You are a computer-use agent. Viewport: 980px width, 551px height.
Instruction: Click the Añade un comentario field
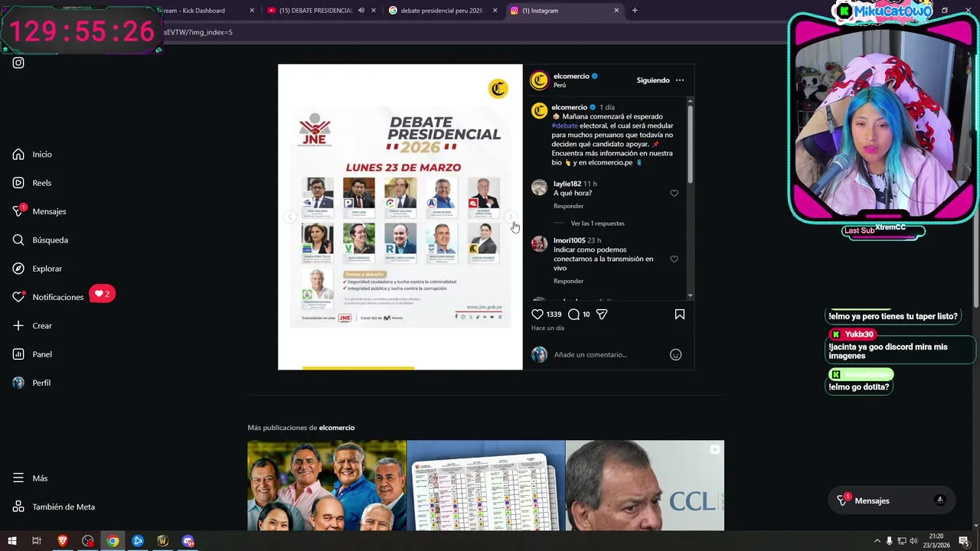[609, 354]
